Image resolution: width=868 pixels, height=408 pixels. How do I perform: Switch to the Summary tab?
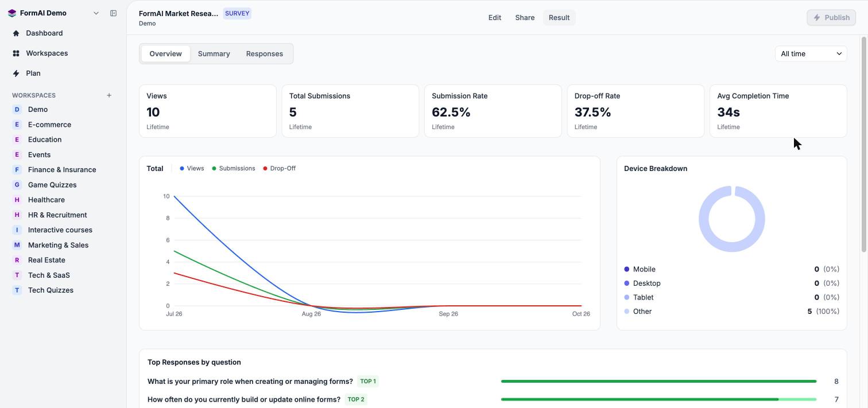point(214,54)
